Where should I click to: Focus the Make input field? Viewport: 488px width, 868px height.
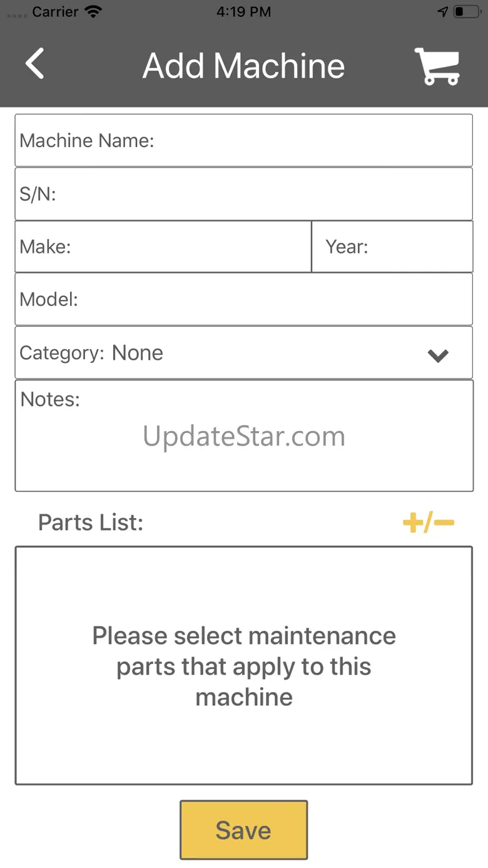click(163, 247)
